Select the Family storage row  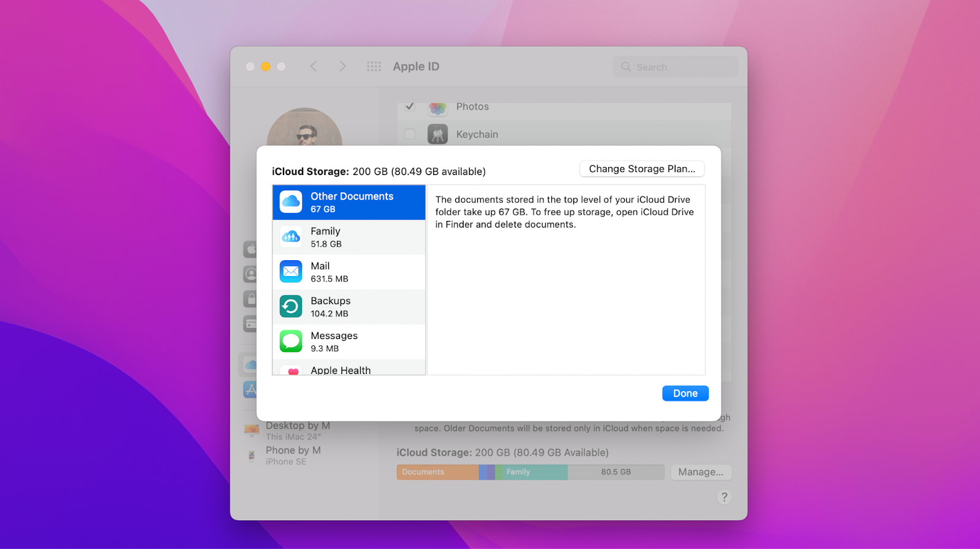(x=349, y=237)
